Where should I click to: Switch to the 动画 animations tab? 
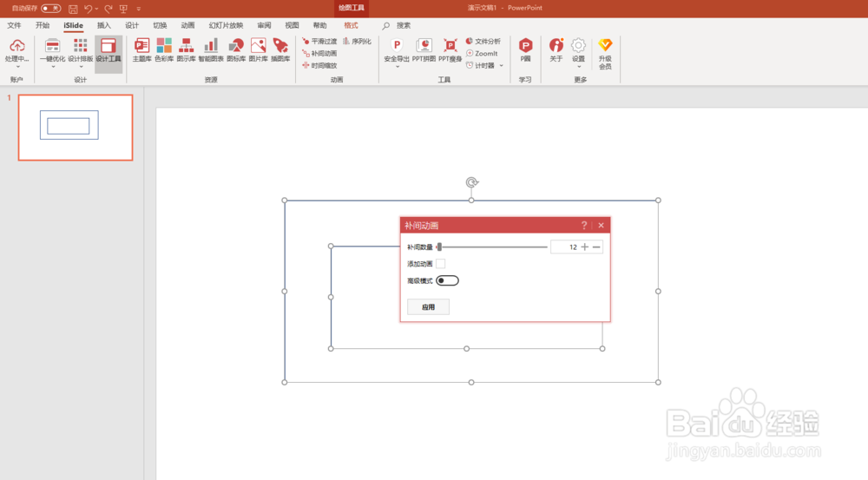(187, 25)
